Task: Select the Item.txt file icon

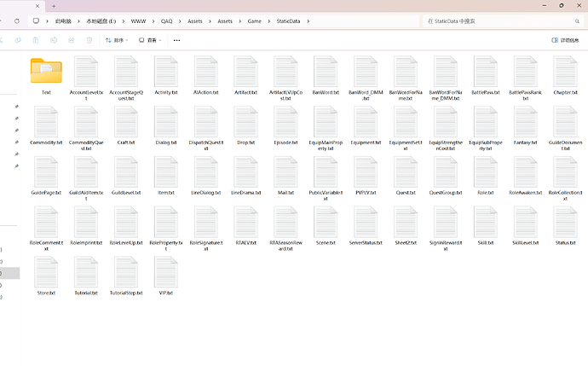Action: tap(166, 171)
